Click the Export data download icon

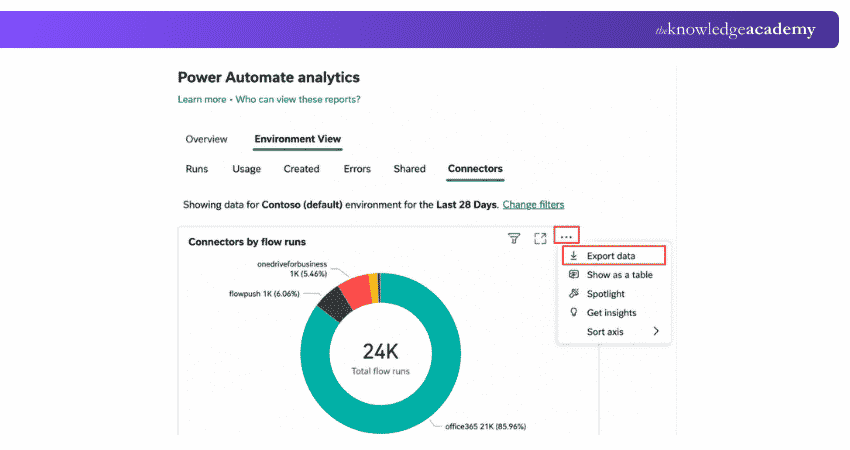574,255
